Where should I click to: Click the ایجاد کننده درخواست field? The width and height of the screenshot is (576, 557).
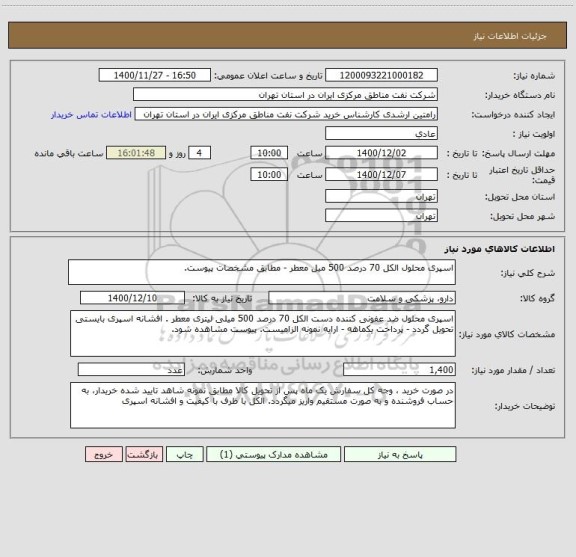pos(286,114)
